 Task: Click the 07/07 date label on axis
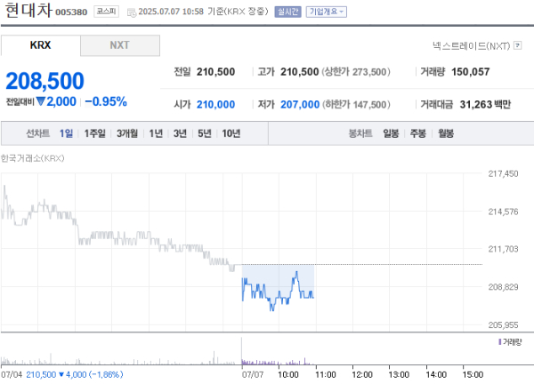click(x=253, y=374)
